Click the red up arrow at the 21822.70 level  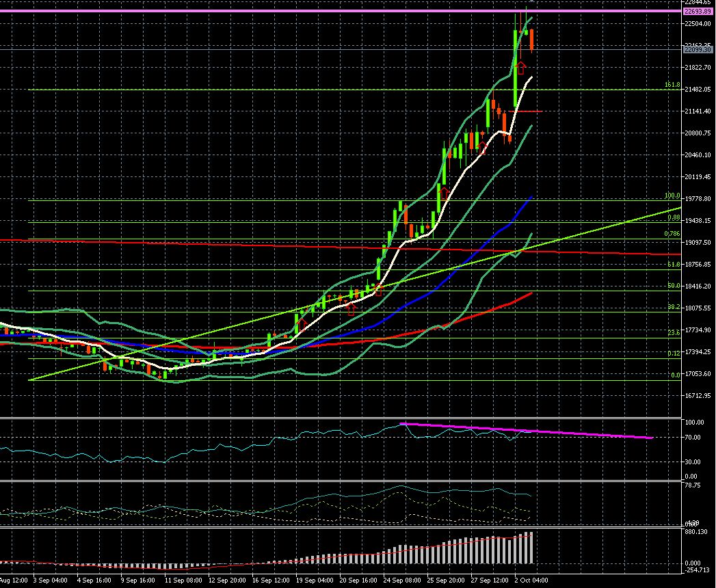pos(520,68)
